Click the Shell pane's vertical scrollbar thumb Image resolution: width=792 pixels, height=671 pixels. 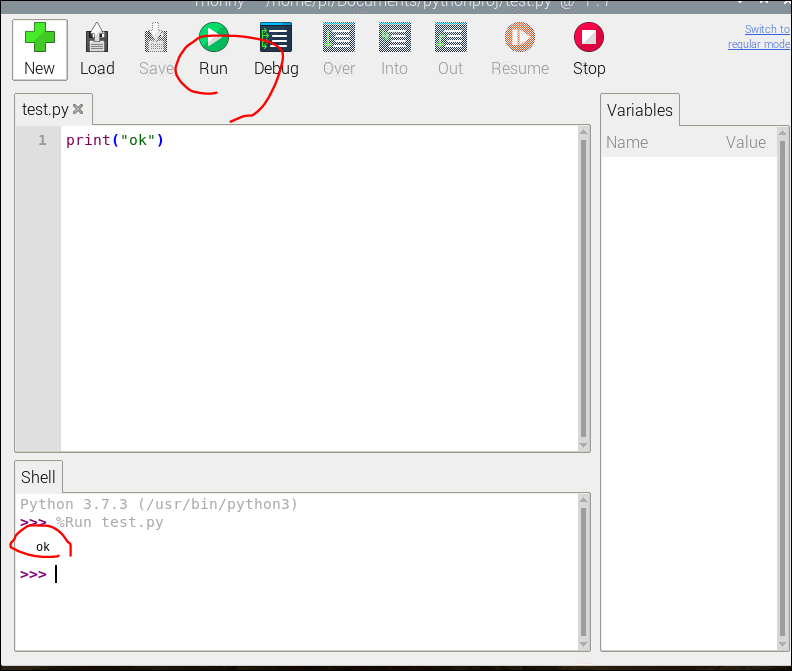pyautogui.click(x=583, y=572)
